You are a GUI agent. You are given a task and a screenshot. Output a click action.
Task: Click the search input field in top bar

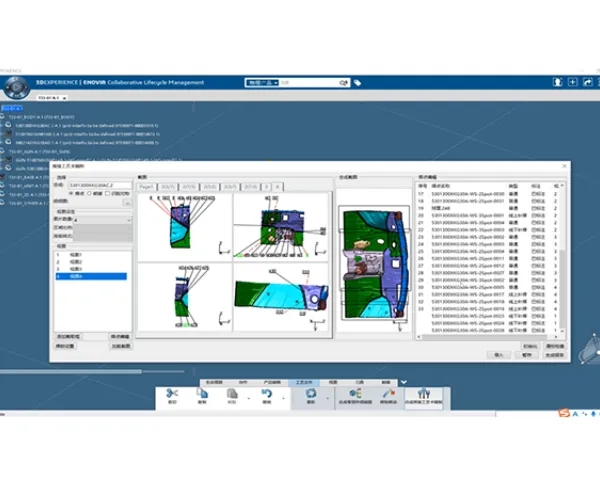[309, 83]
